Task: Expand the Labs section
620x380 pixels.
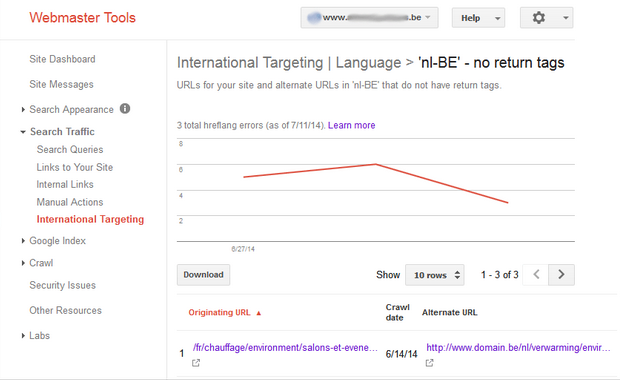Action: click(x=23, y=336)
